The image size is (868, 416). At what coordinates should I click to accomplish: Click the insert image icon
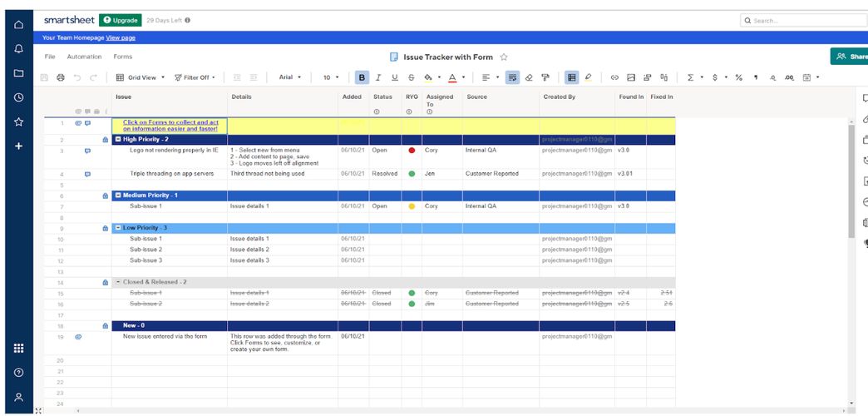[x=631, y=77]
